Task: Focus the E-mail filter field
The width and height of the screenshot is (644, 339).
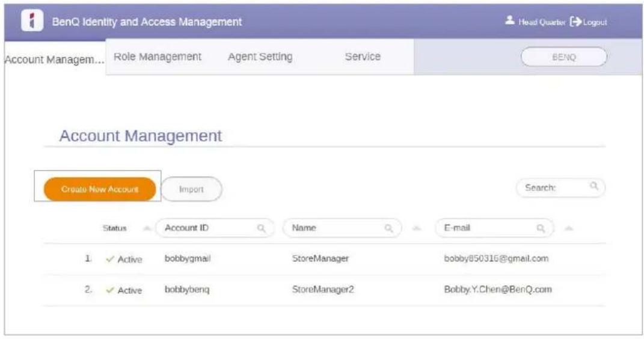Action: click(x=494, y=228)
